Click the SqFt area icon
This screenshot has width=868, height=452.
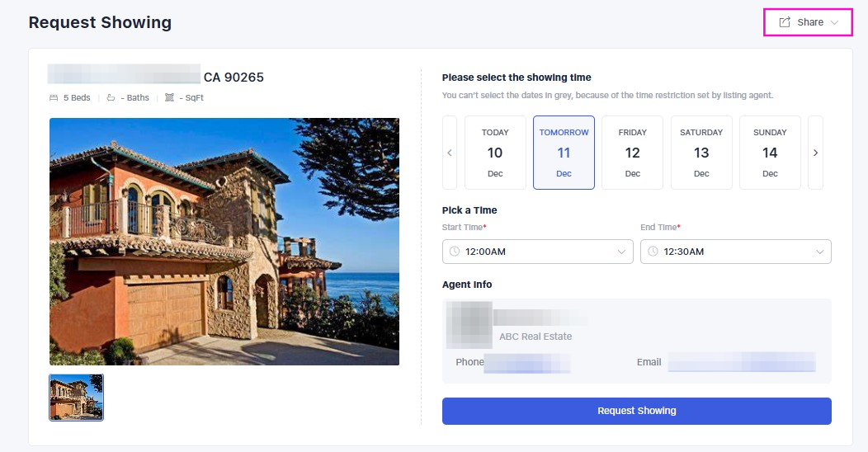click(x=169, y=97)
